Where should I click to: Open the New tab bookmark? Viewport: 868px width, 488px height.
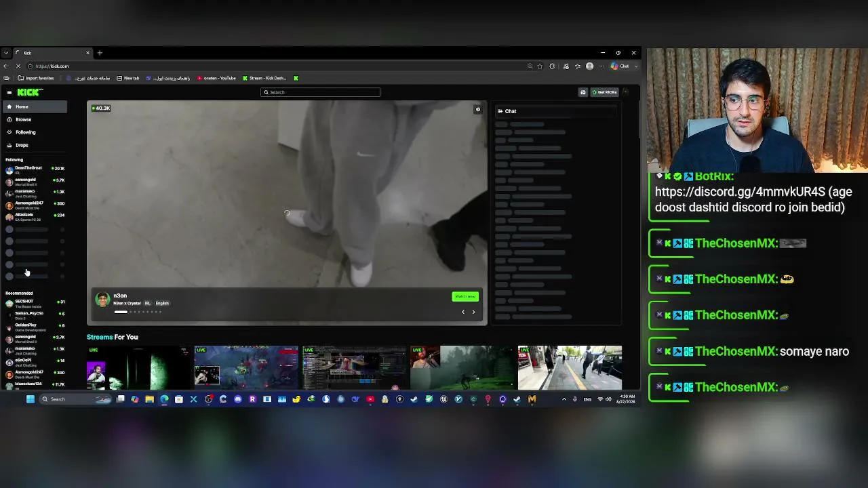pyautogui.click(x=128, y=78)
